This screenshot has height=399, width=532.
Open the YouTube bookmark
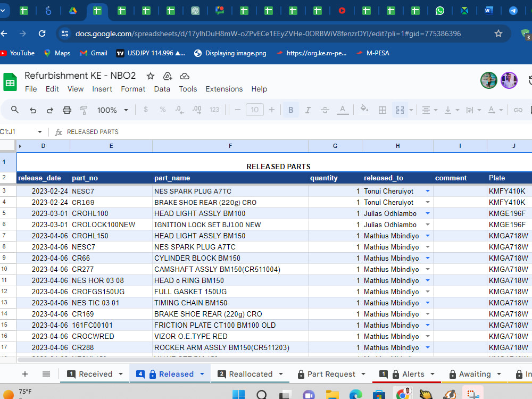[x=18, y=53]
